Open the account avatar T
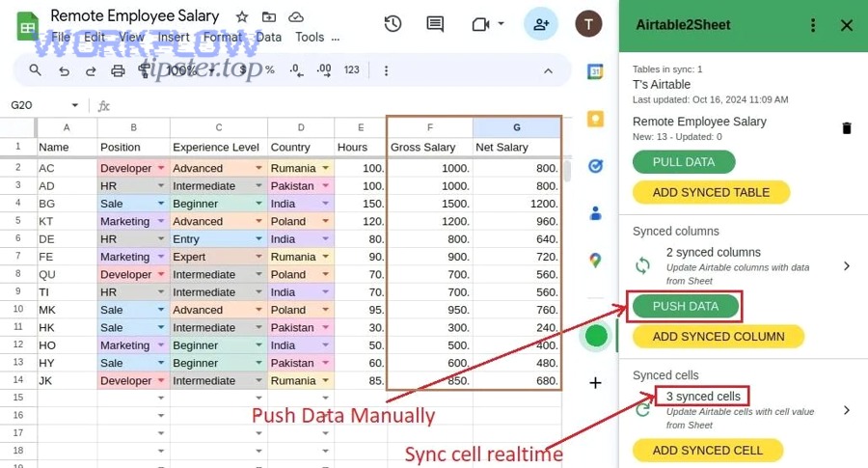Screen dimensions: 868x468 [588, 24]
